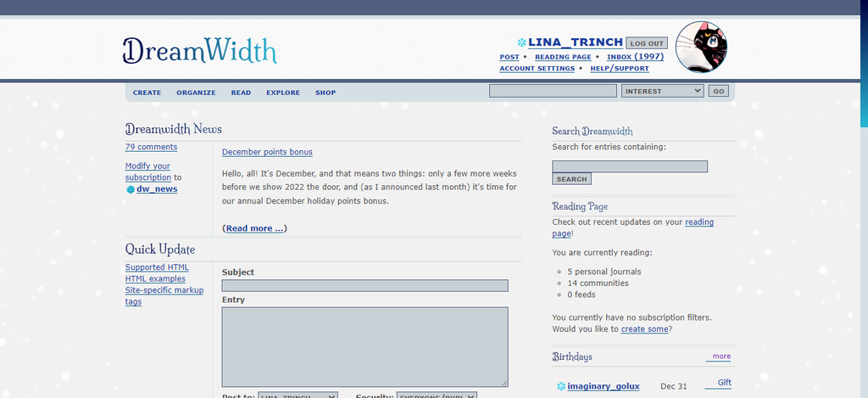868x398 pixels.
Task: Open the Post link in header
Action: pos(509,57)
